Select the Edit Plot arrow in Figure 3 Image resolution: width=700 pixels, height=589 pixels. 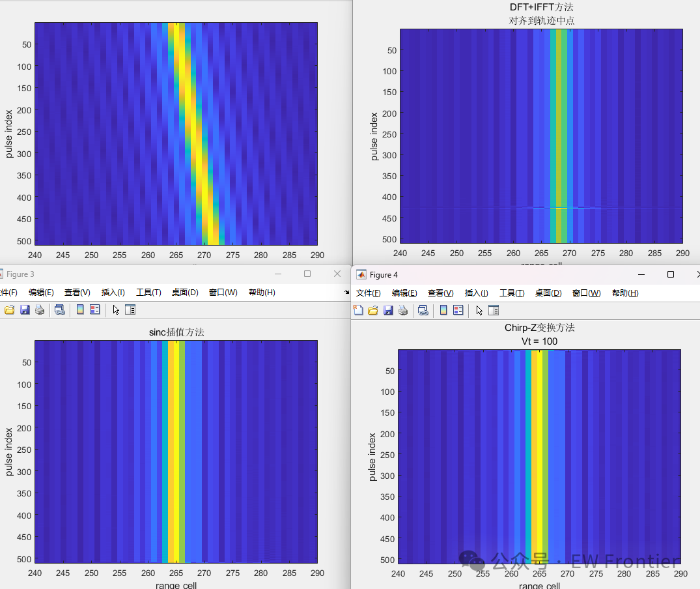(116, 310)
